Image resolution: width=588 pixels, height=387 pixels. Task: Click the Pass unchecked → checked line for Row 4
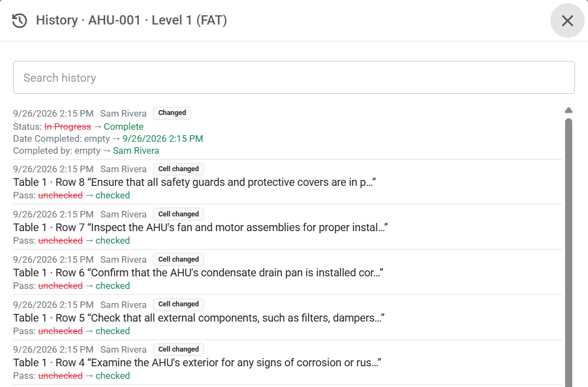[x=72, y=376]
